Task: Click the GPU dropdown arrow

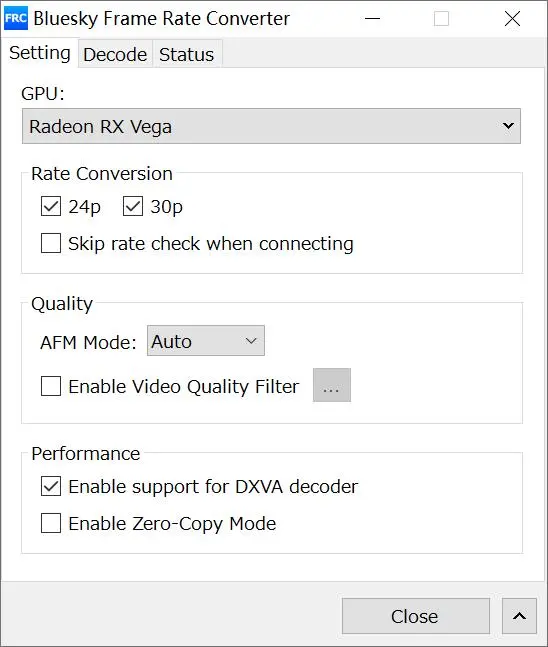Action: (508, 125)
